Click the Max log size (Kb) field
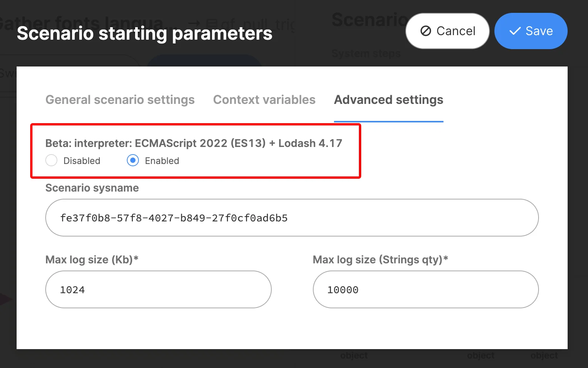The image size is (588, 368). [x=158, y=290]
